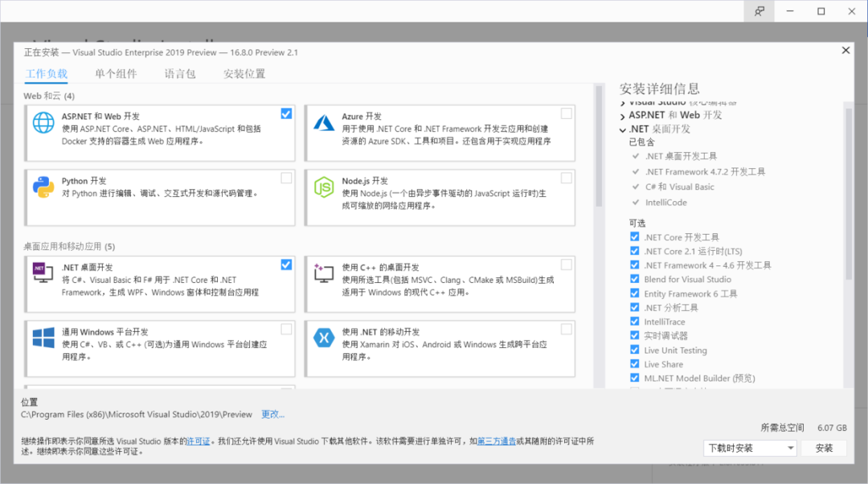Check the Node.js 开发 workload checkbox
Screen dimensions: 868x484
pyautogui.click(x=567, y=178)
